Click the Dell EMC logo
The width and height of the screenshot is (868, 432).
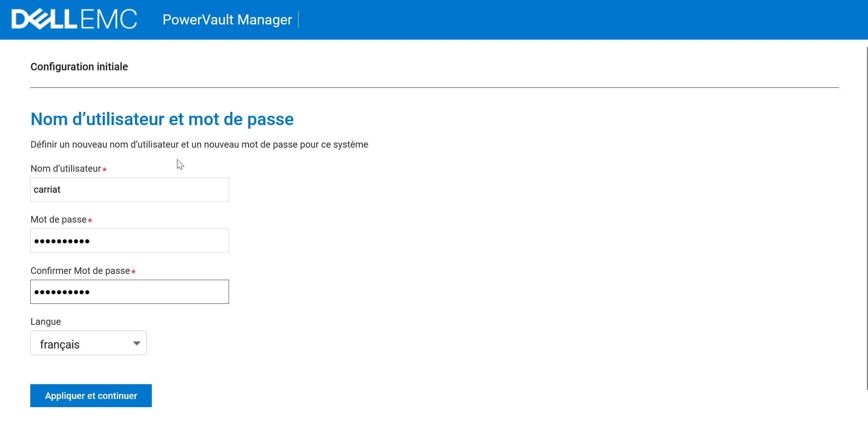coord(74,19)
